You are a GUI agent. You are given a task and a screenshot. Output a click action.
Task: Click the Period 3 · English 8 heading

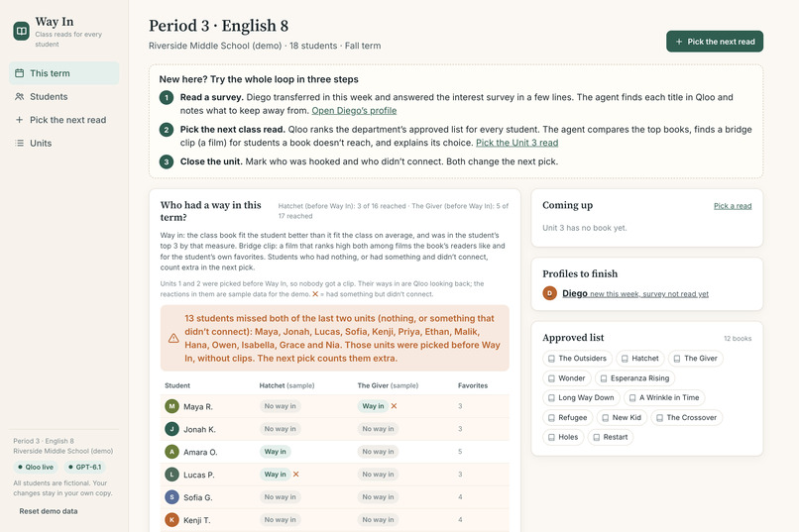click(219, 26)
